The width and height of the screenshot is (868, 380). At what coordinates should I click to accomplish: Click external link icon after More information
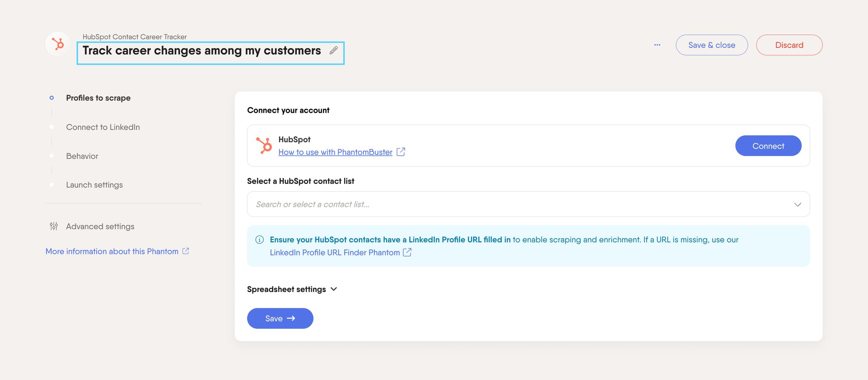coord(186,251)
